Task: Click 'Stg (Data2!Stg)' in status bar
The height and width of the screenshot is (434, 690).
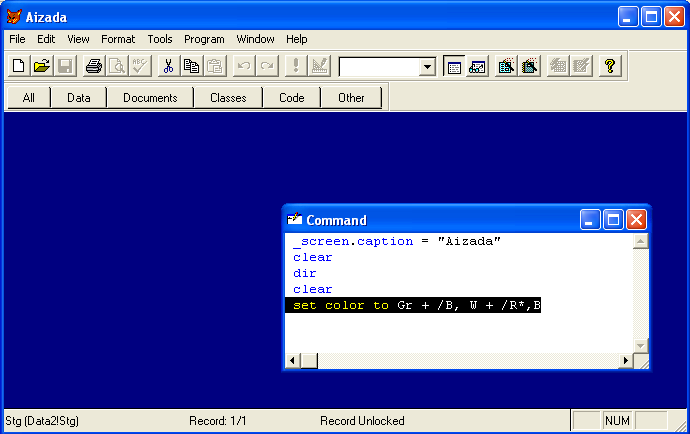Action: coord(42,421)
